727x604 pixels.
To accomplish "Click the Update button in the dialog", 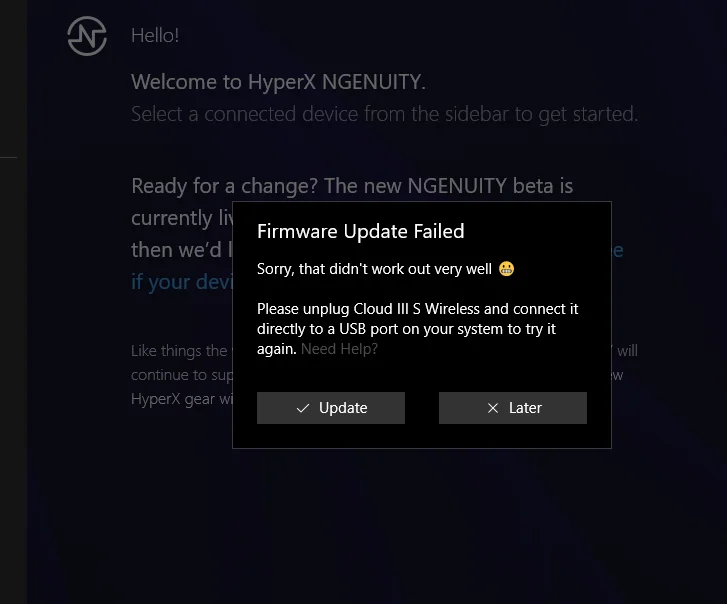I will point(331,408).
